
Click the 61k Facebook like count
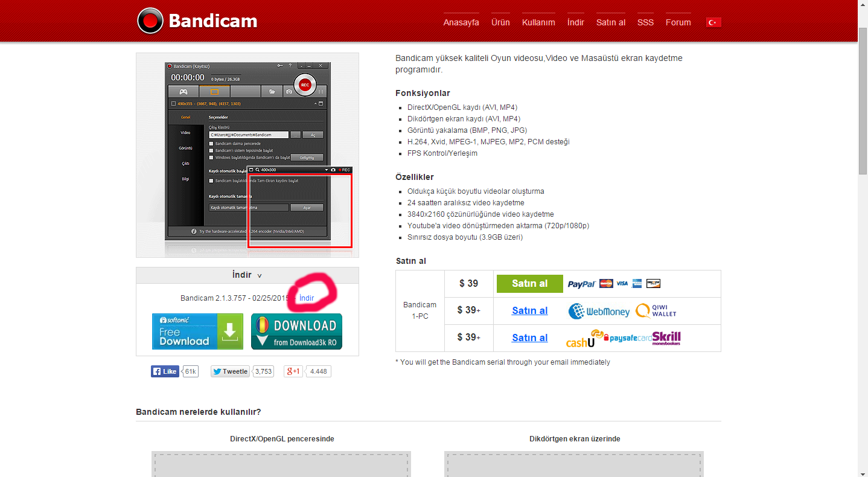pos(191,371)
